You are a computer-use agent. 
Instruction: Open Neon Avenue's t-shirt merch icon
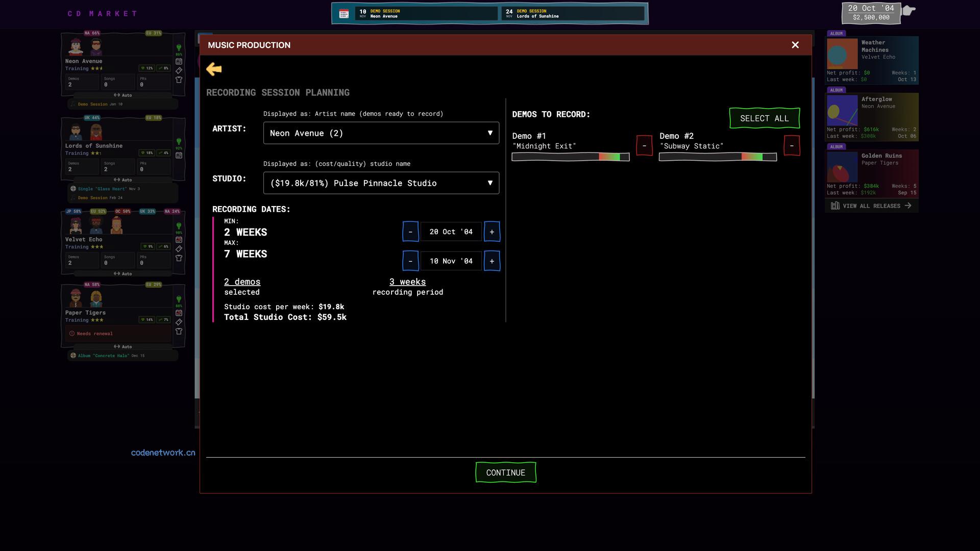[x=179, y=80]
